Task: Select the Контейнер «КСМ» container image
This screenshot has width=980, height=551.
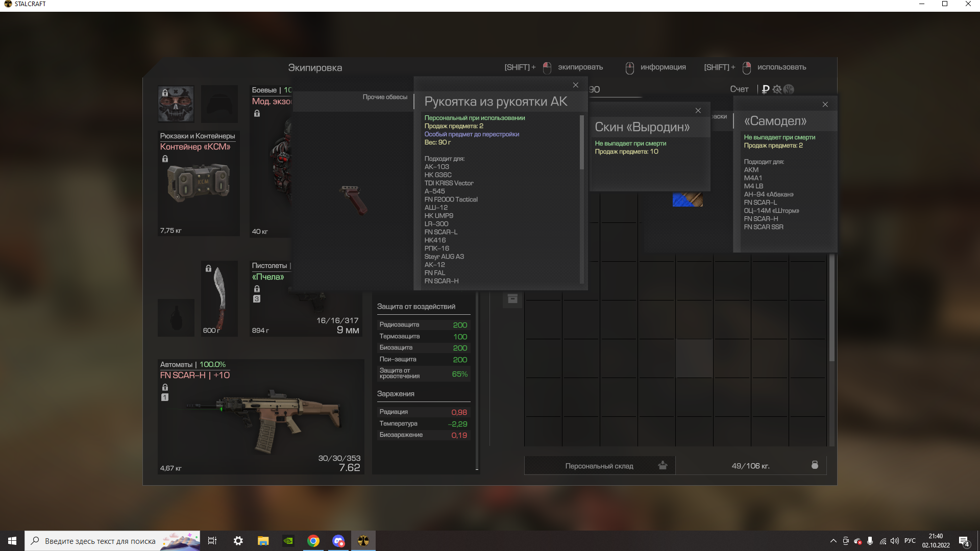Action: coord(199,183)
